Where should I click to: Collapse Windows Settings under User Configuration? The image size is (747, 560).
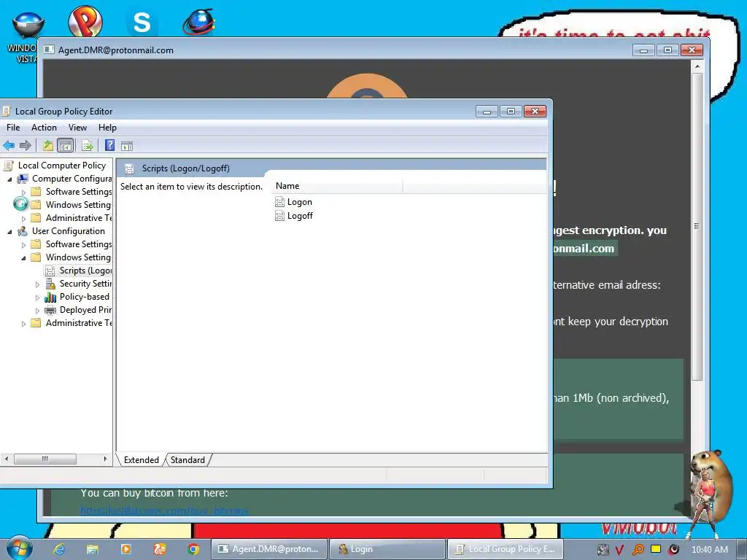point(23,257)
